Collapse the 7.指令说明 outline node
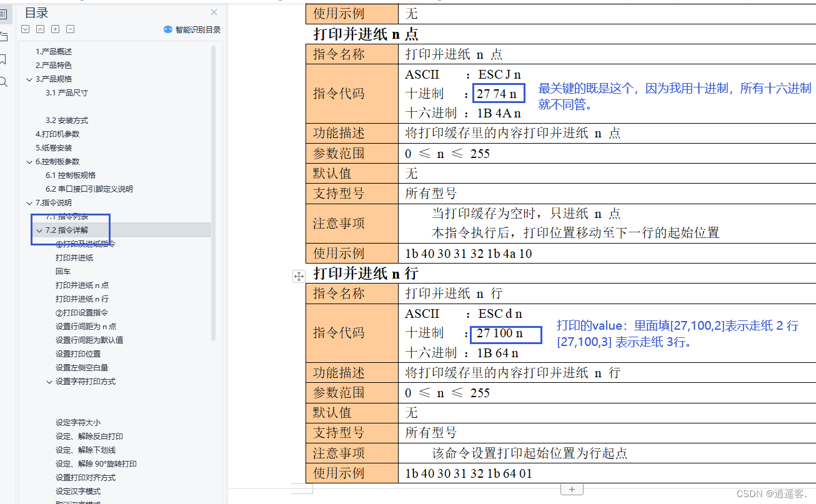This screenshot has width=816, height=504. (29, 203)
